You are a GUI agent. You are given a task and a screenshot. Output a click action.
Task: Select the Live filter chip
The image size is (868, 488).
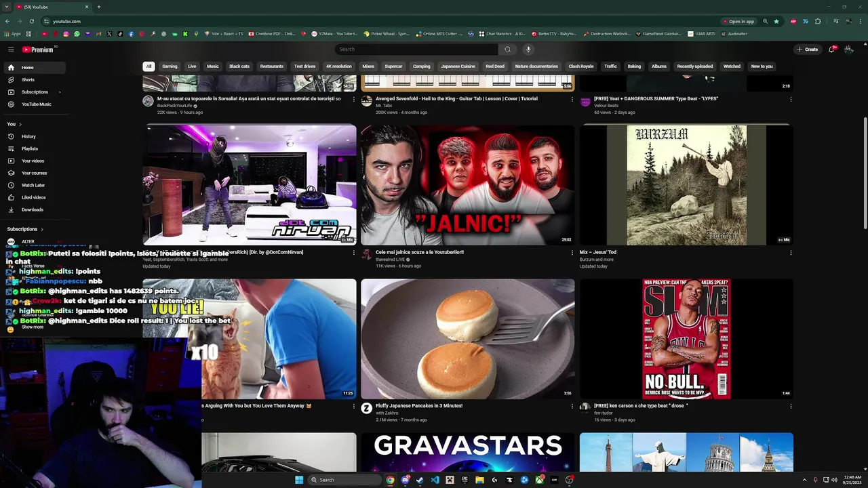coord(192,66)
